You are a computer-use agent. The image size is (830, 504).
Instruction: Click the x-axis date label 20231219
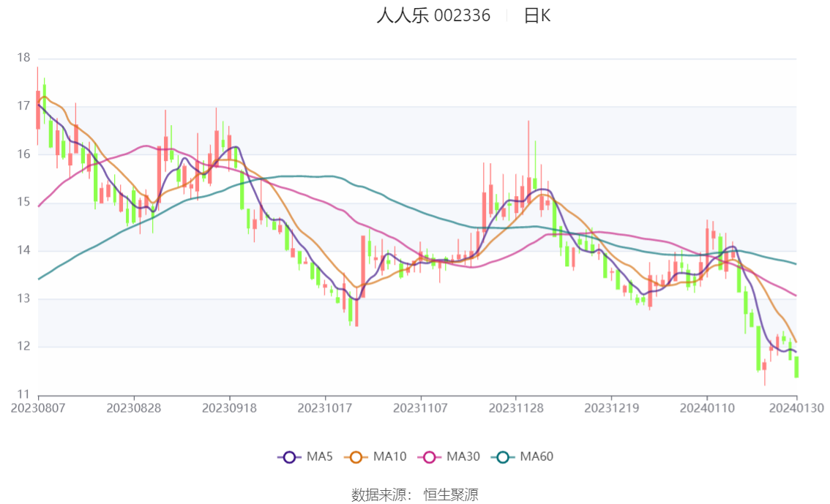(x=611, y=408)
